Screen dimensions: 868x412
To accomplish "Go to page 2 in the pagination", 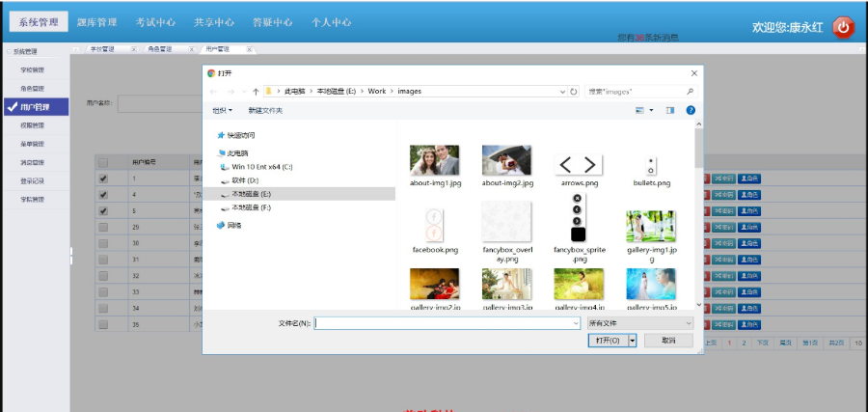I will pos(744,343).
